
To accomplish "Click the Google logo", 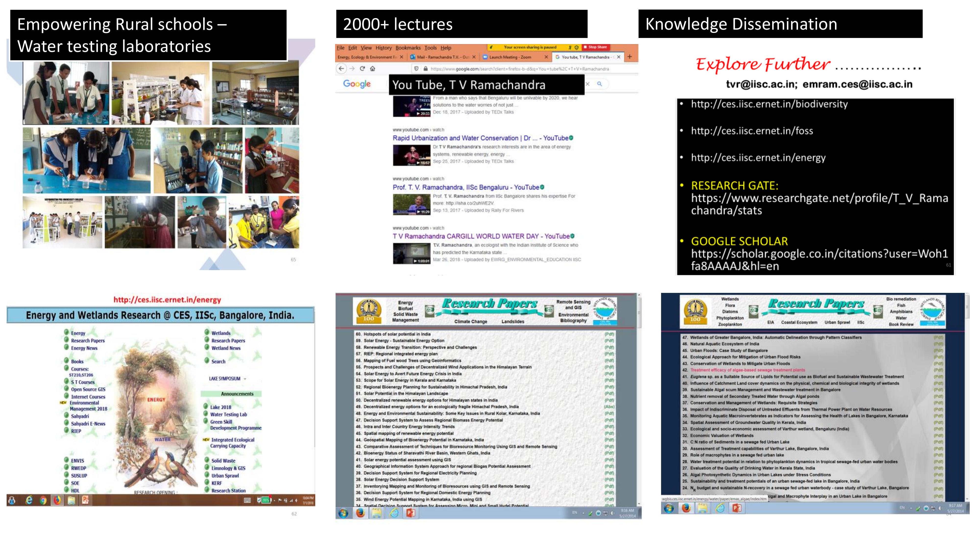I will tap(356, 84).
